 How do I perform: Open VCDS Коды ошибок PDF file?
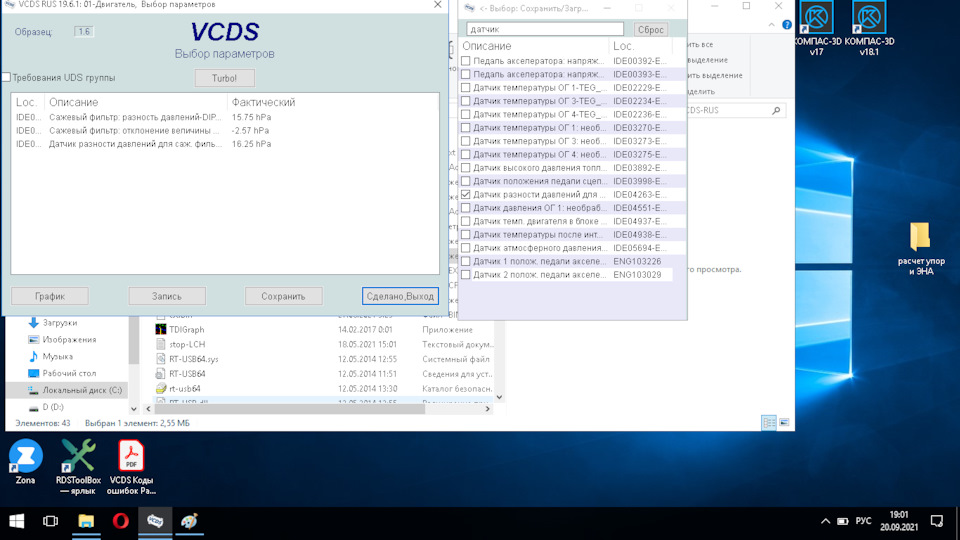[131, 467]
